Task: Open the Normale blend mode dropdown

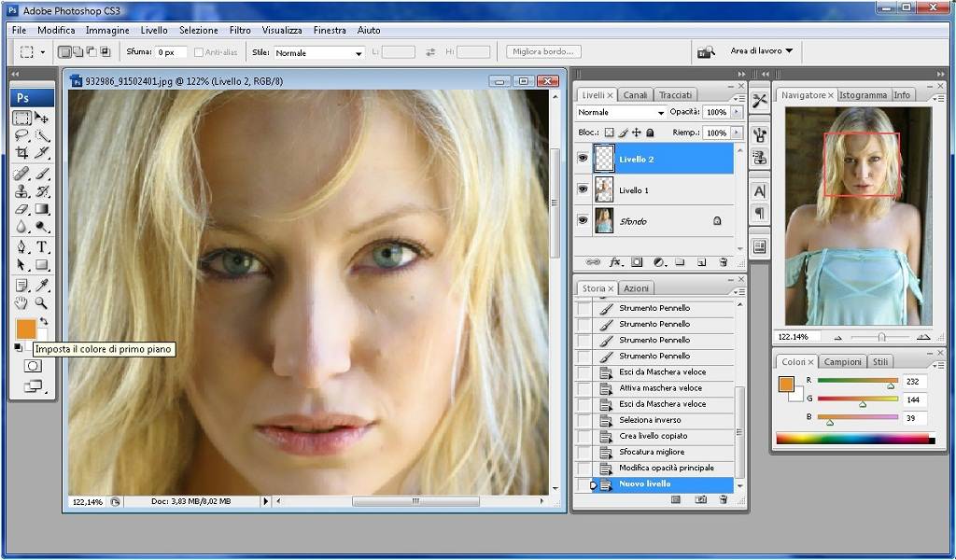Action: (x=621, y=112)
